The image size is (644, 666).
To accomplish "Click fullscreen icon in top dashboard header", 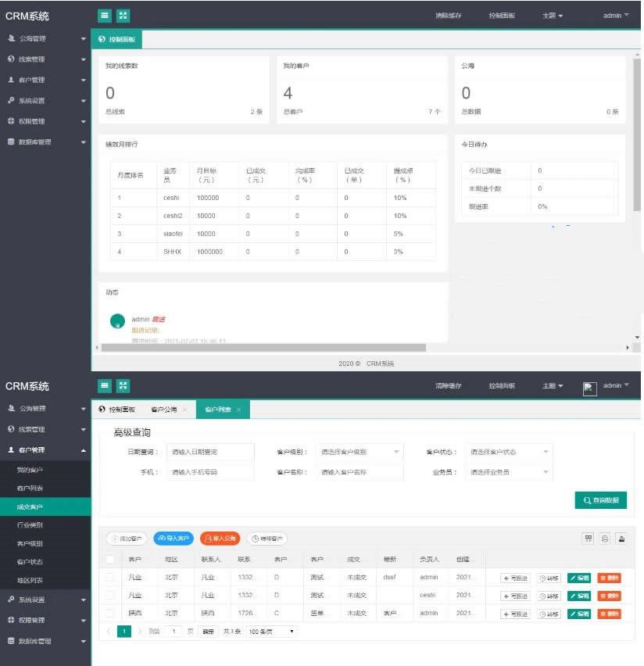I will click(123, 16).
